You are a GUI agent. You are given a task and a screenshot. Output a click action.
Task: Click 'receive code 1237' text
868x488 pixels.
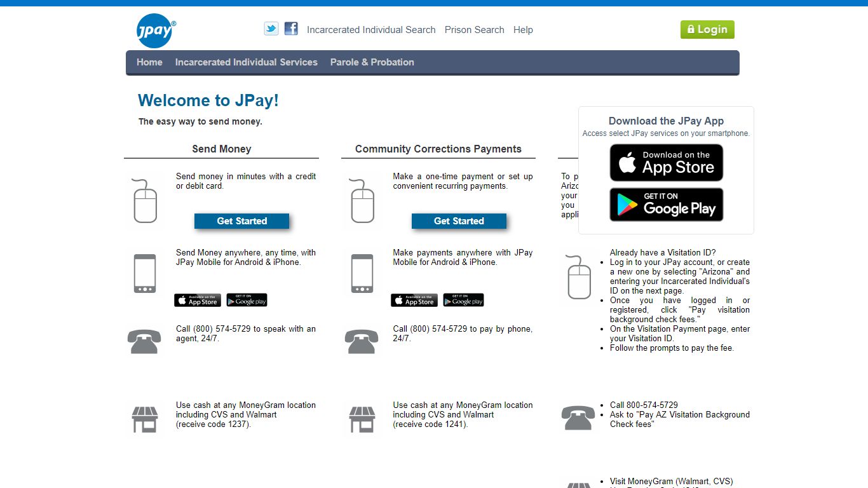[214, 424]
